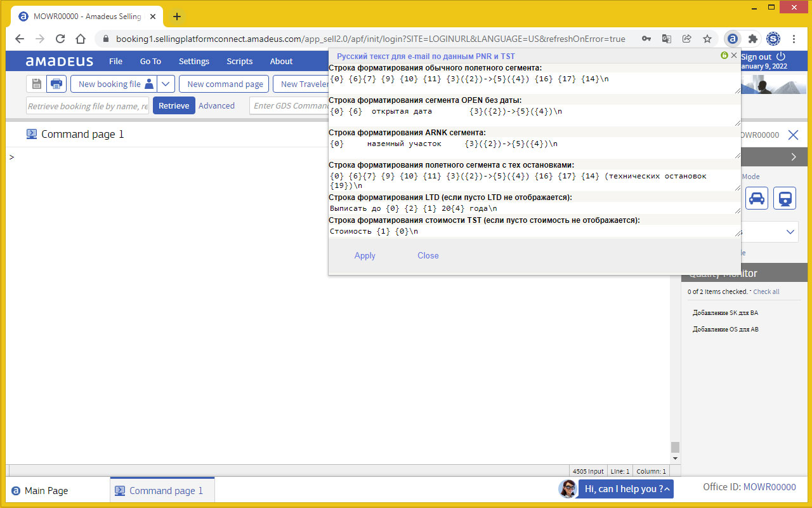This screenshot has height=508, width=812.
Task: Click the help assistant avatar icon
Action: pos(568,488)
